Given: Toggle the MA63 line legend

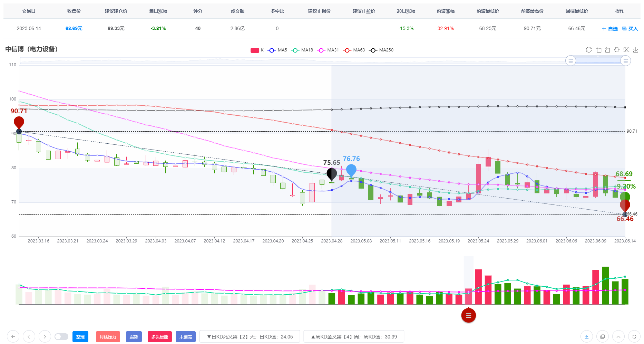Looking at the screenshot, I should pyautogui.click(x=354, y=50).
